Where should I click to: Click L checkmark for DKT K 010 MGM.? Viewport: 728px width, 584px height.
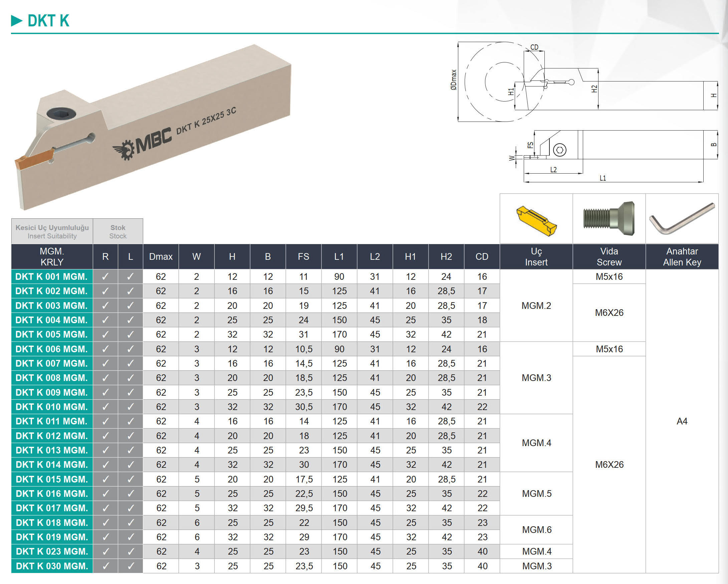pyautogui.click(x=130, y=407)
